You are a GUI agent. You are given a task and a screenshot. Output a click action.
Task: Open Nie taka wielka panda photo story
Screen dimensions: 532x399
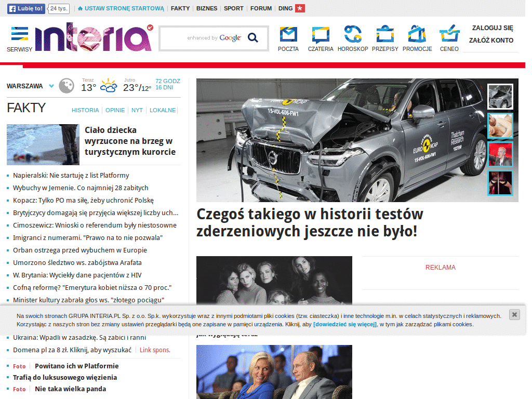coord(70,389)
